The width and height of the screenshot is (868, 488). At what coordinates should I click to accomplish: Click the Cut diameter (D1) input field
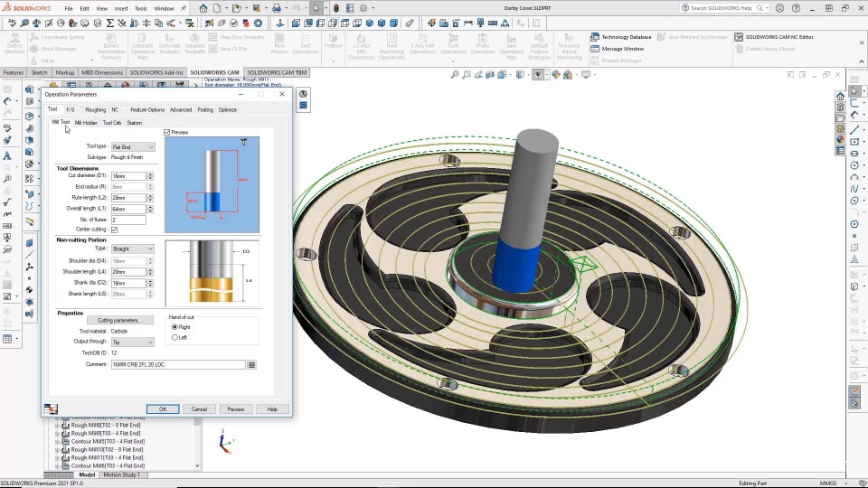click(127, 176)
